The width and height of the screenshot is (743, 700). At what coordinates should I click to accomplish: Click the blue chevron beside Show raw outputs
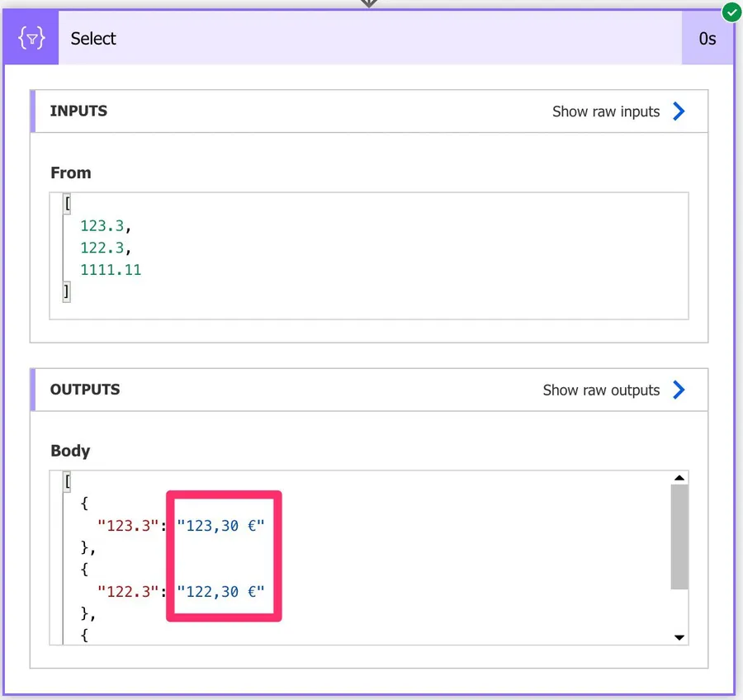pyautogui.click(x=679, y=390)
